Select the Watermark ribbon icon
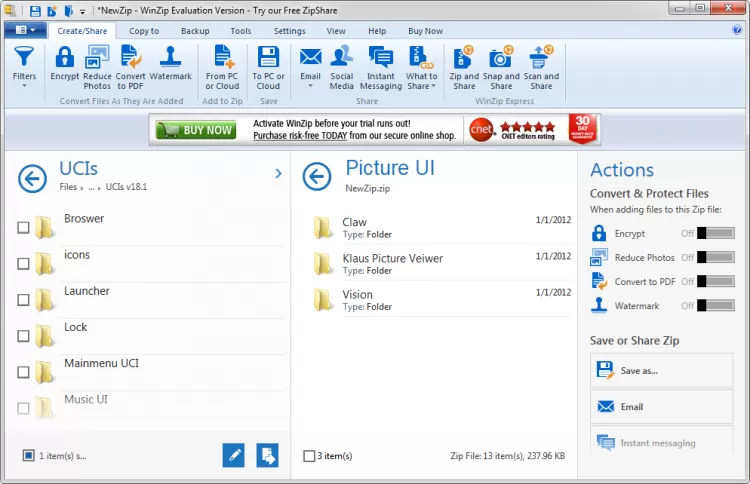 [170, 63]
